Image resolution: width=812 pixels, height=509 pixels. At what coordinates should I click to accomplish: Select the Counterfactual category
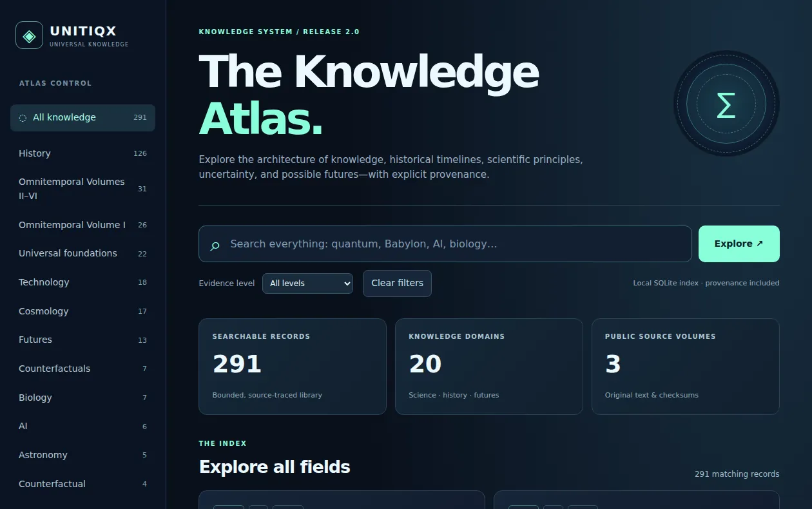click(82, 484)
